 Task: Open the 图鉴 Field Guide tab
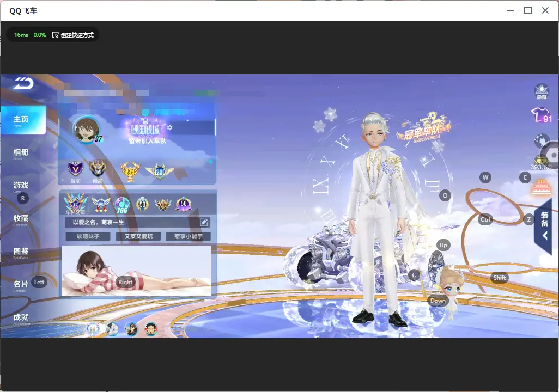point(21,252)
